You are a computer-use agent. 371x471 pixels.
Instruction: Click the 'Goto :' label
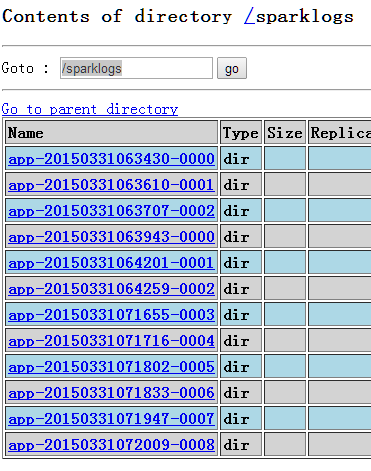25,68
